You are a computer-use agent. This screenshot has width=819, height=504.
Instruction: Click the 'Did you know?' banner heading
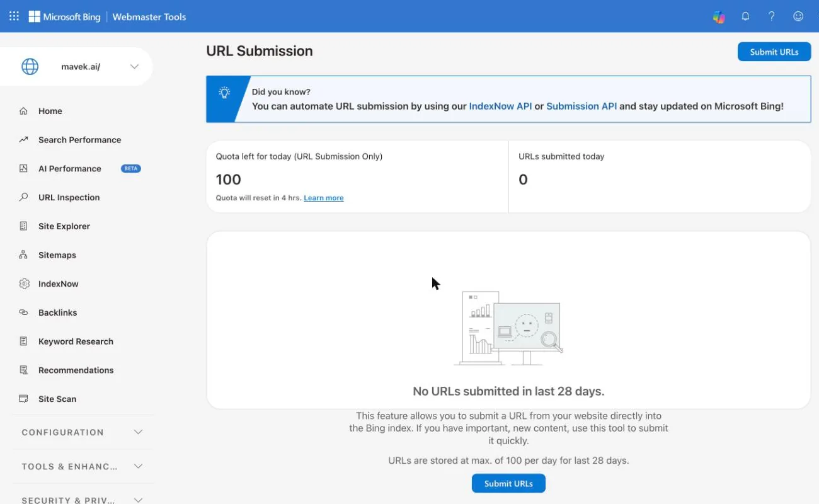coord(281,91)
